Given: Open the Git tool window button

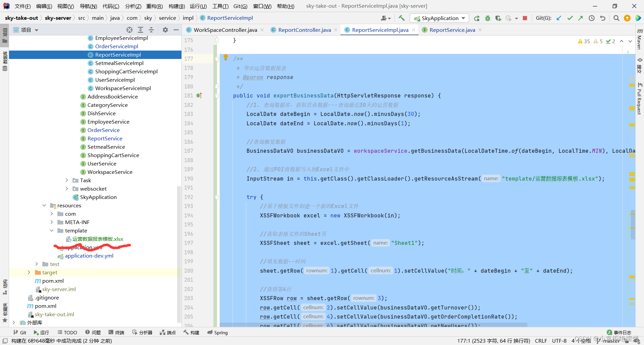Looking at the screenshot, I should tap(20, 332).
